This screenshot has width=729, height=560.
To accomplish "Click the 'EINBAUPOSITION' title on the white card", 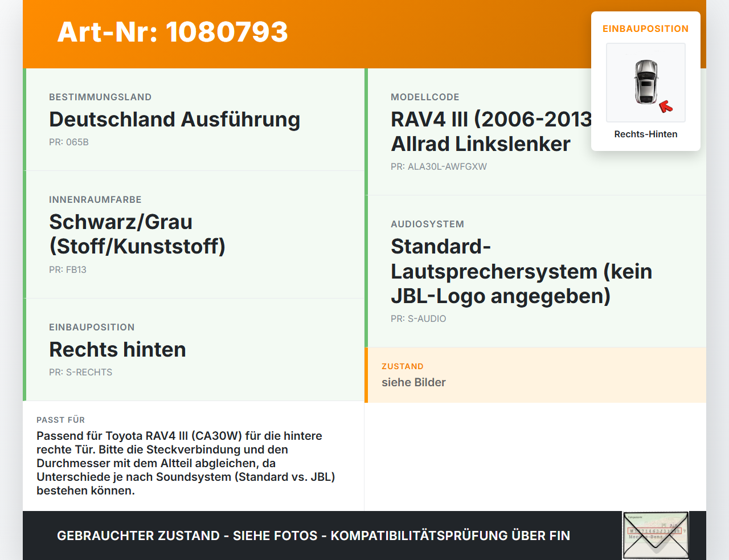I will (x=646, y=29).
